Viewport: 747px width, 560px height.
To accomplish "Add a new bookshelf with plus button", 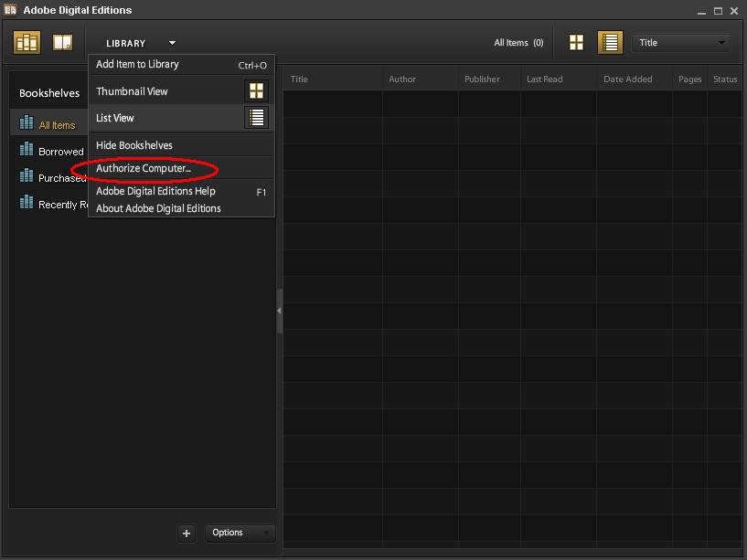I will [x=187, y=534].
